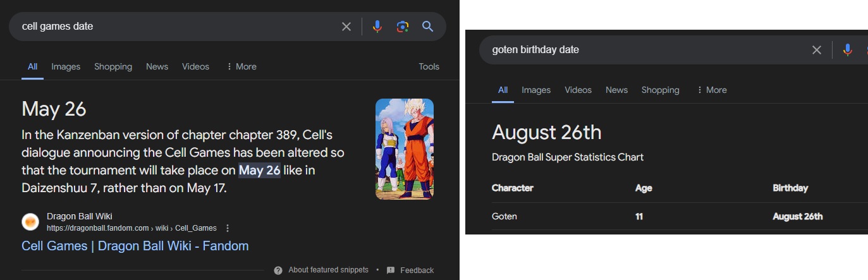The image size is (868, 280).
Task: Click the 'August 26th' answer heading
Action: tap(546, 133)
